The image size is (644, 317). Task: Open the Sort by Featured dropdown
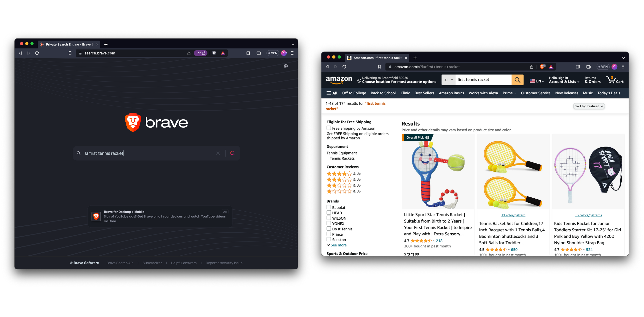pyautogui.click(x=589, y=106)
